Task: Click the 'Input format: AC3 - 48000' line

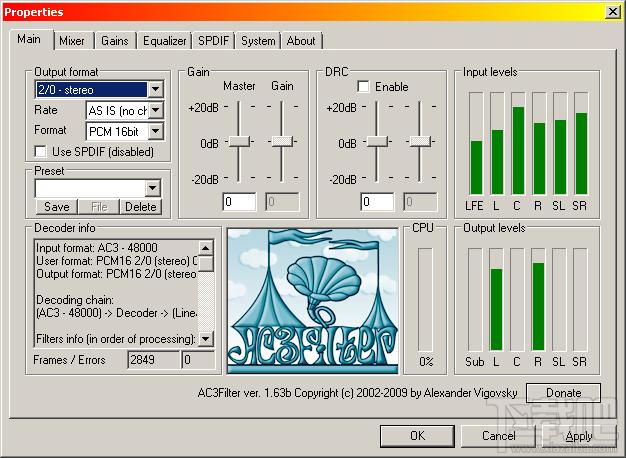Action: 97,248
